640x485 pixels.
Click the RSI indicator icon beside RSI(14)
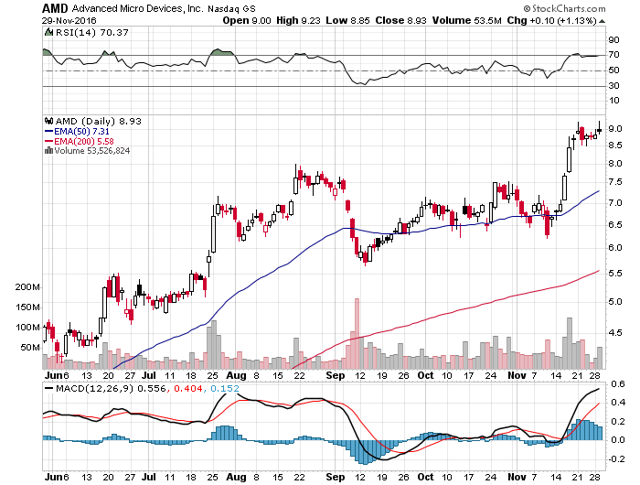[x=49, y=32]
